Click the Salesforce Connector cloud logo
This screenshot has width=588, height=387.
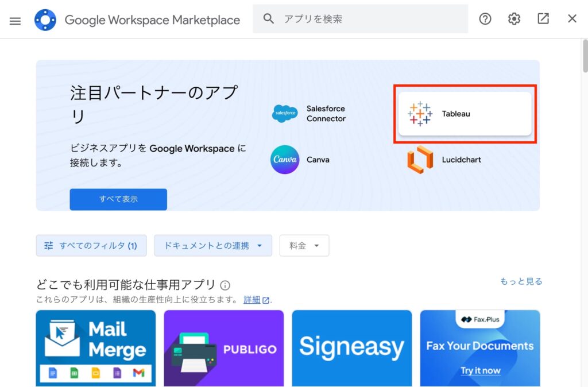pos(285,114)
